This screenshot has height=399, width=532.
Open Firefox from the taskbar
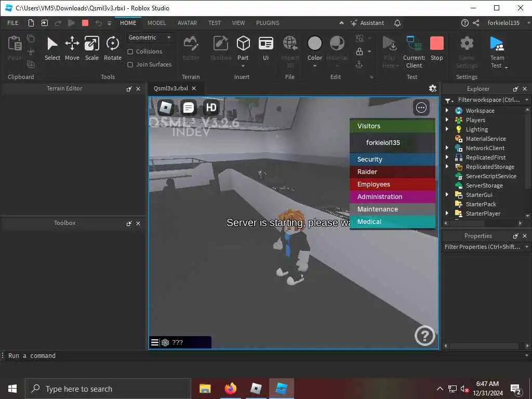point(230,389)
